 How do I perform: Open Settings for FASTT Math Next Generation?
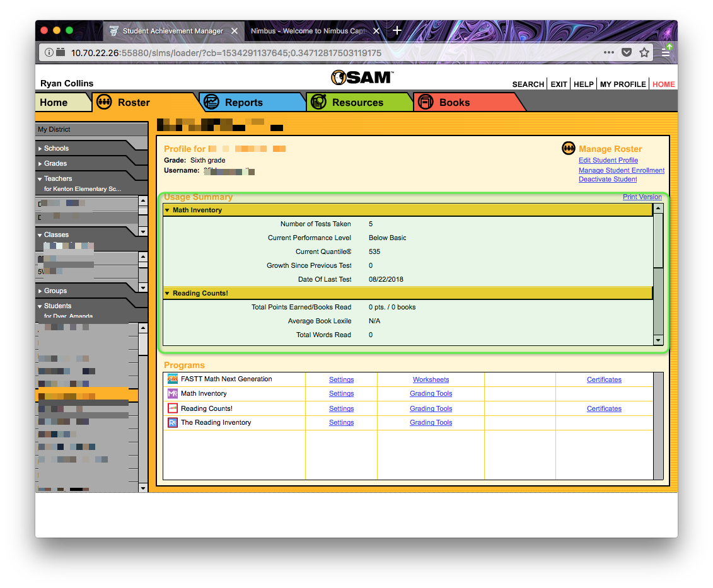tap(342, 379)
